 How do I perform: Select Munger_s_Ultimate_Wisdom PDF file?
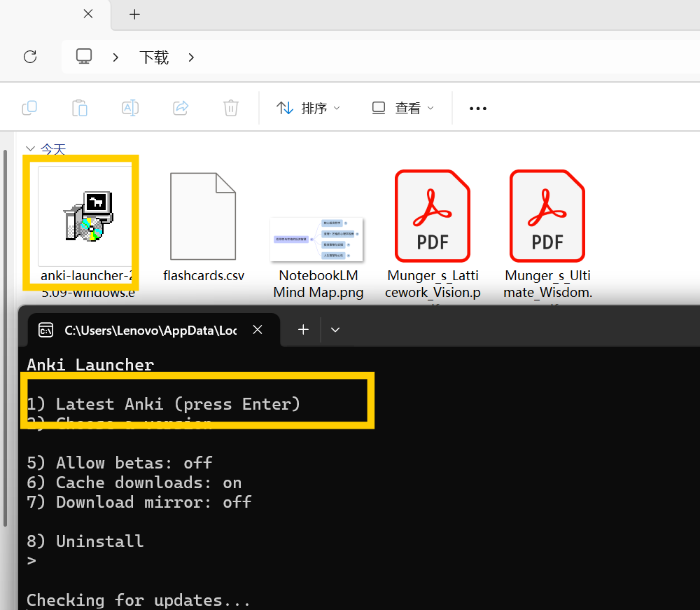547,235
